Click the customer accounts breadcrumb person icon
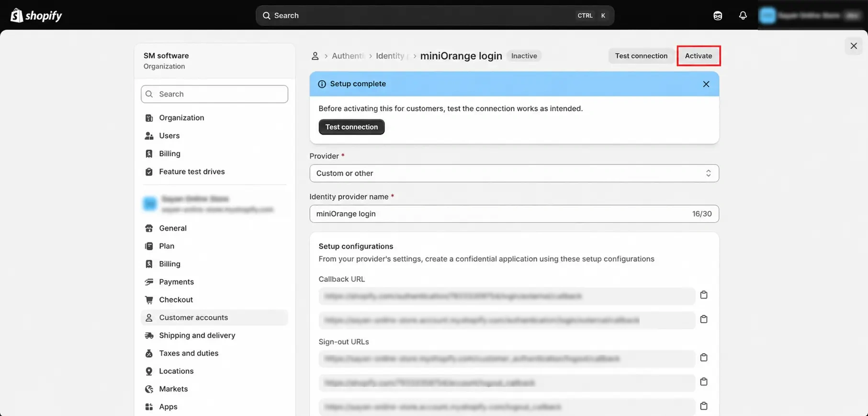This screenshot has height=416, width=868. click(x=315, y=56)
